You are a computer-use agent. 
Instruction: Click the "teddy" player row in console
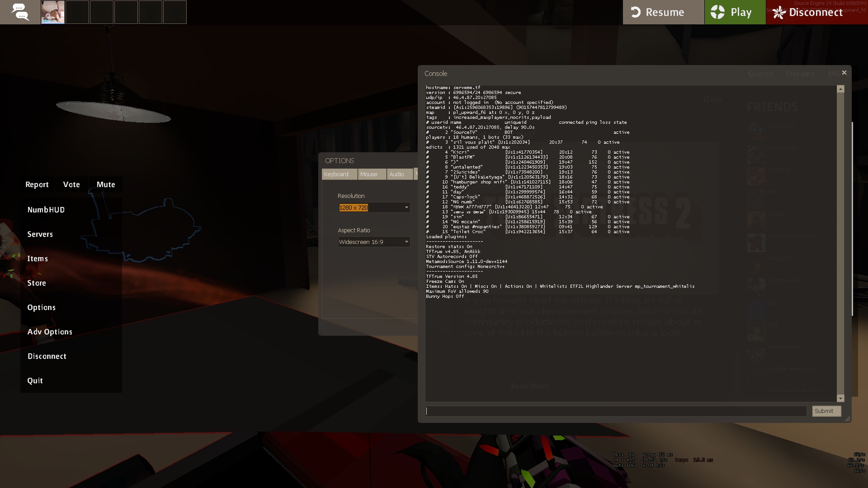[x=528, y=187]
